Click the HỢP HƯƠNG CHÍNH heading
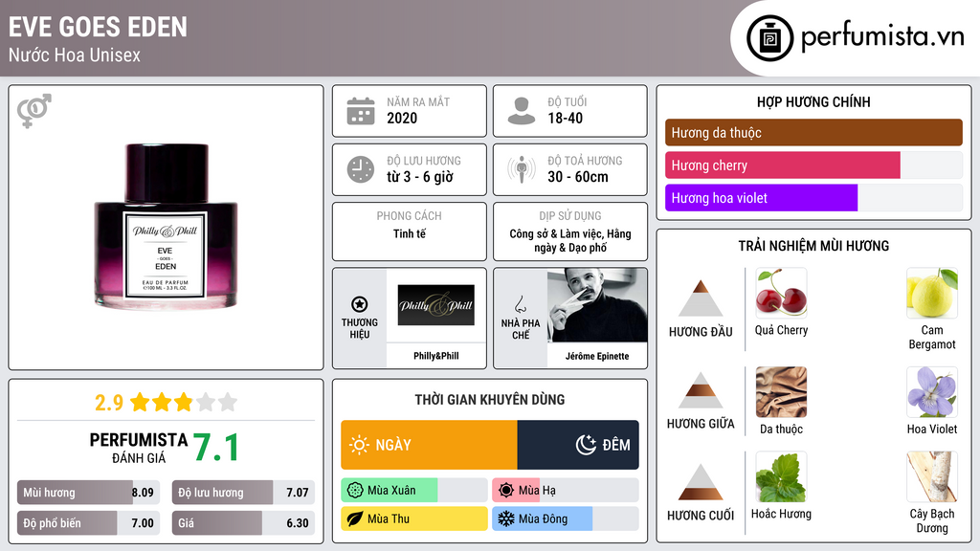The image size is (980, 551). click(x=813, y=101)
